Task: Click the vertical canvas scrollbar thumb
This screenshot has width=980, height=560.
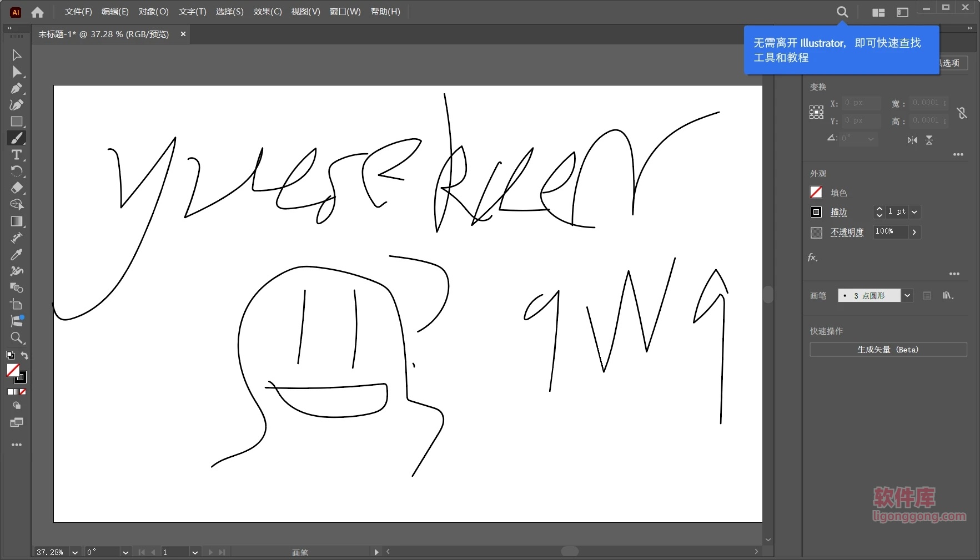Action: (768, 295)
